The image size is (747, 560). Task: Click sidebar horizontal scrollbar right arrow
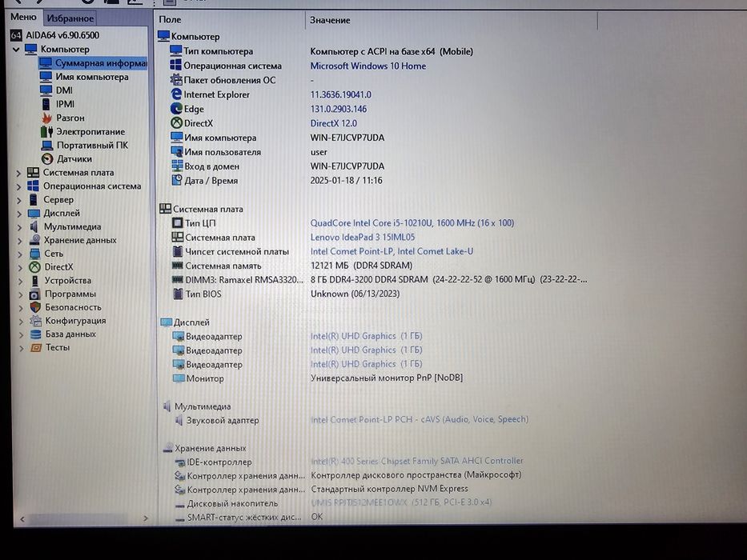(146, 518)
